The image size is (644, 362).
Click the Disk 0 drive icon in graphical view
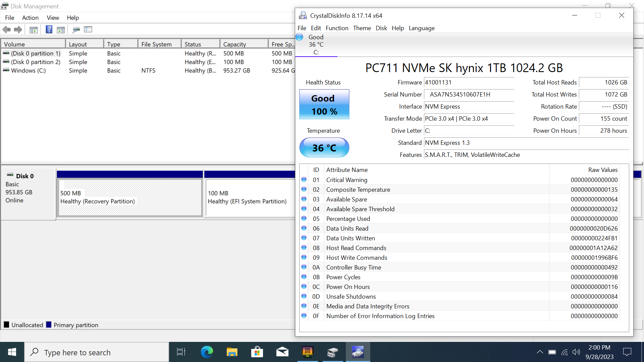click(x=10, y=175)
